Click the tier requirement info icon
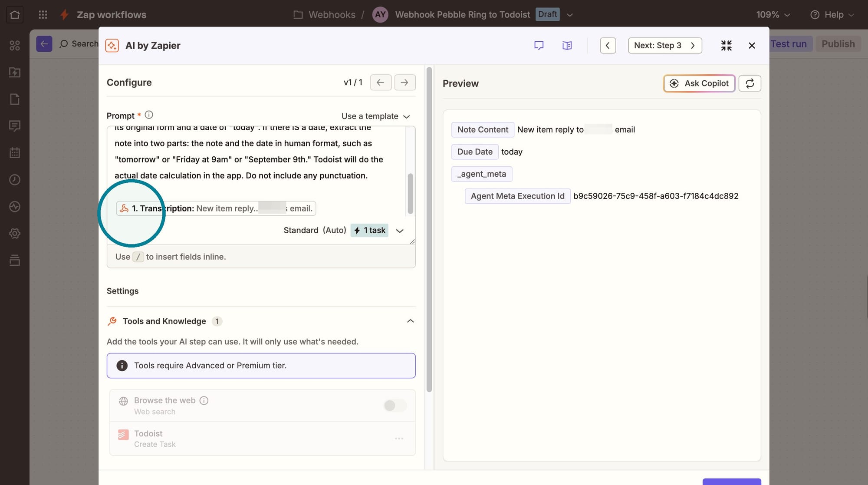868x485 pixels. click(122, 366)
